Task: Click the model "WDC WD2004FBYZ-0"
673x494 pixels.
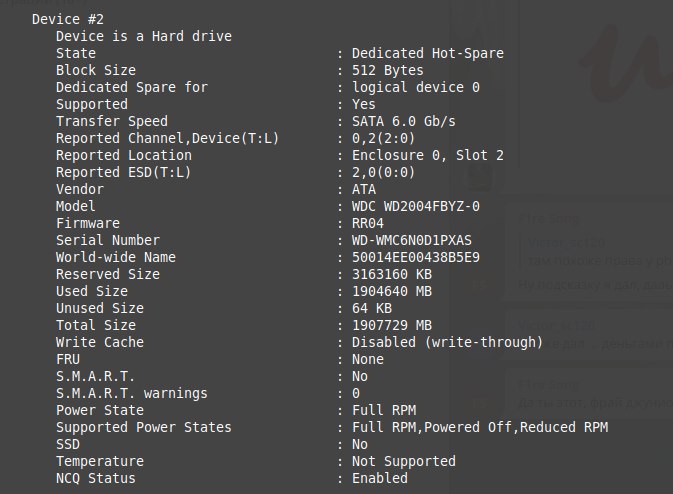Action: pyautogui.click(x=416, y=206)
